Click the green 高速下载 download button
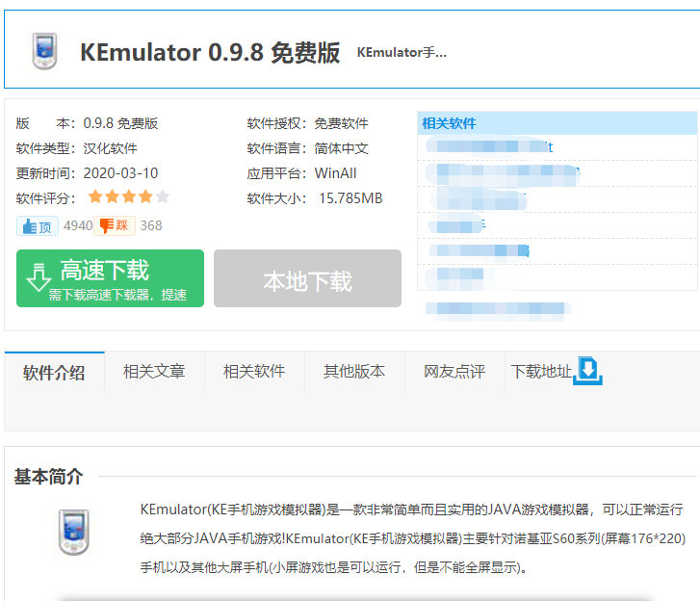The image size is (700, 601). click(111, 278)
